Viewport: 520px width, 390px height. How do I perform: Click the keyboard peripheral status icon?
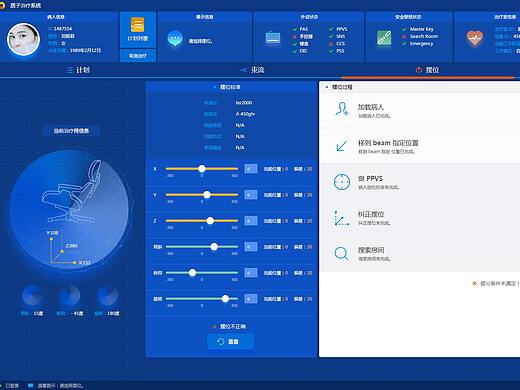[273, 38]
